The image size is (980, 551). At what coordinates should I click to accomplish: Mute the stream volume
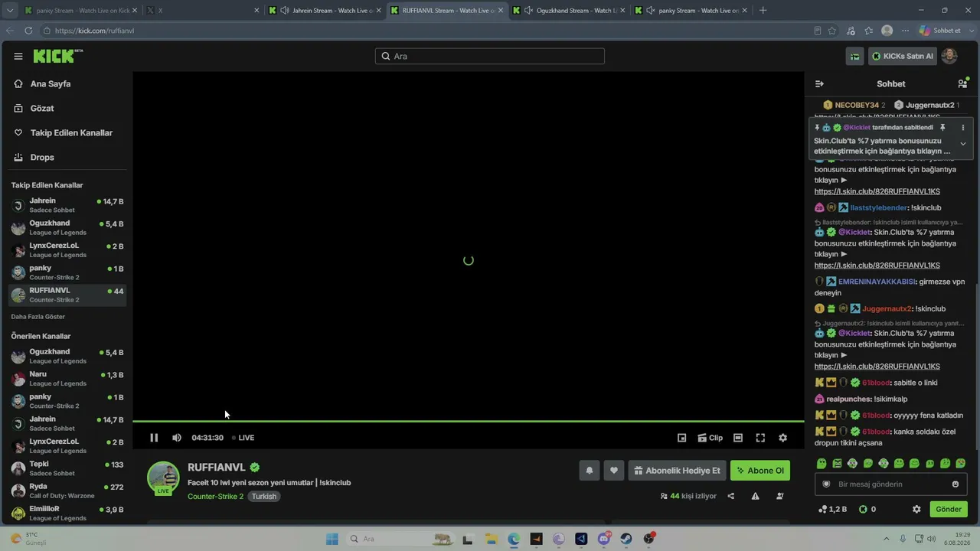click(177, 438)
